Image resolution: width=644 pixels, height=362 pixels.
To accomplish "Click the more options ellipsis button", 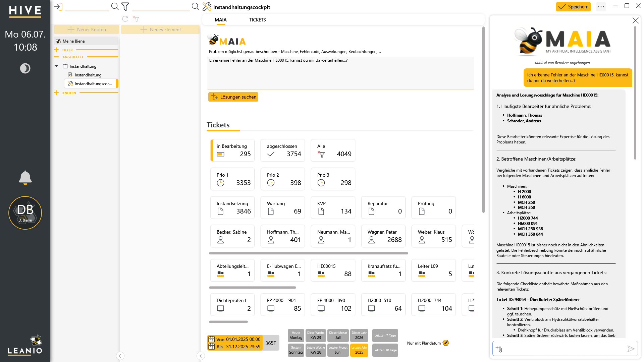I will click(601, 7).
